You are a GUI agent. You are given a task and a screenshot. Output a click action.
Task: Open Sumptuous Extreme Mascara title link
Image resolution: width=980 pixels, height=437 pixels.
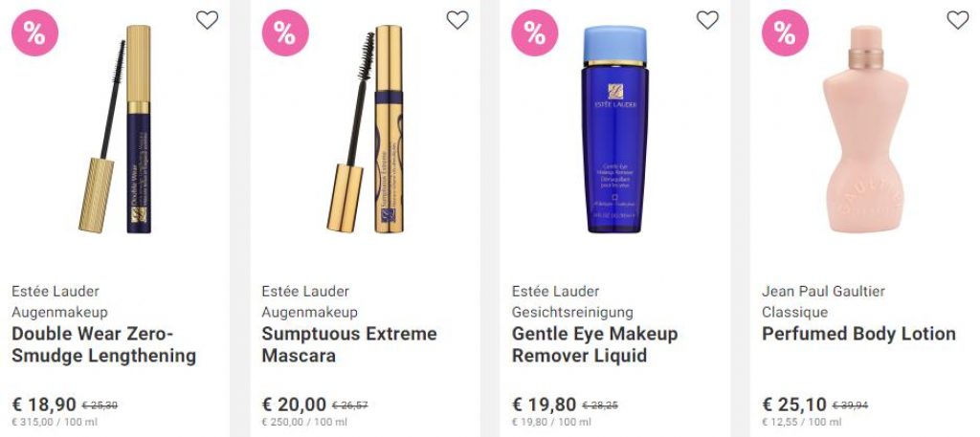(x=348, y=344)
